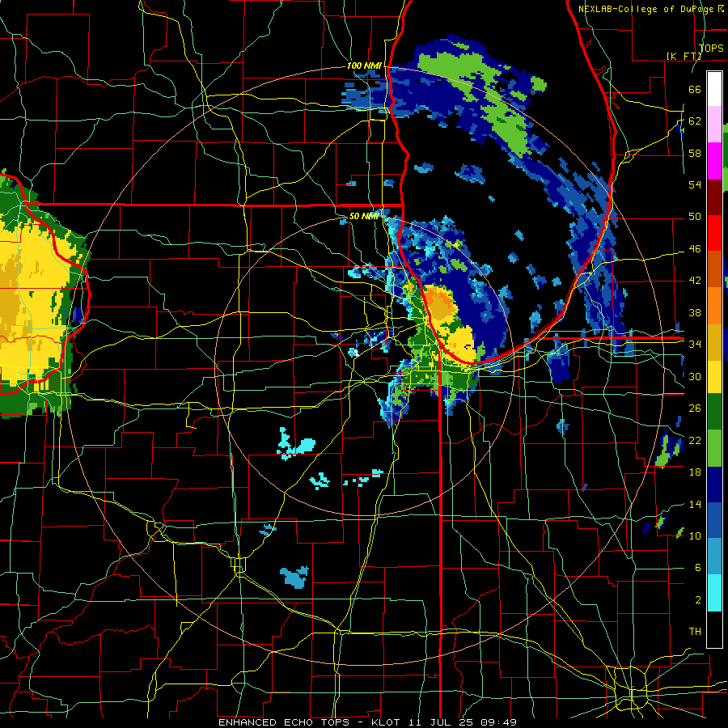Pick the light orange legend band
This screenshot has height=728, width=728.
click(714, 306)
